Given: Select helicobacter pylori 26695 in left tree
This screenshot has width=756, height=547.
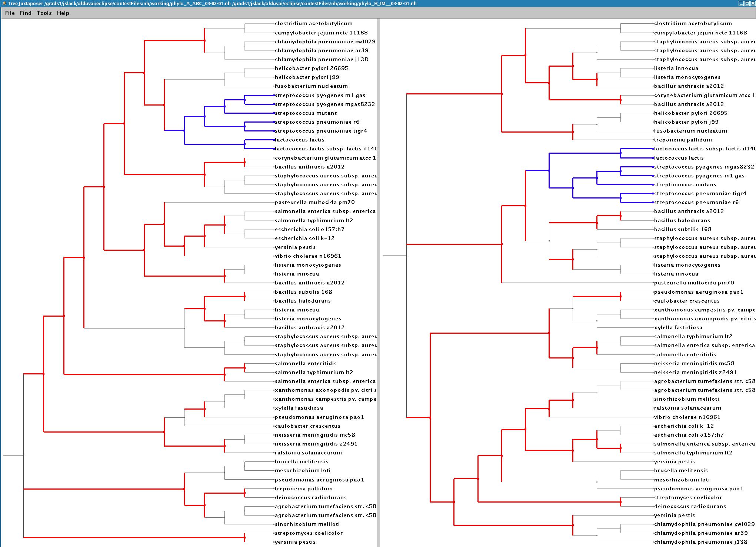Looking at the screenshot, I should (x=312, y=68).
